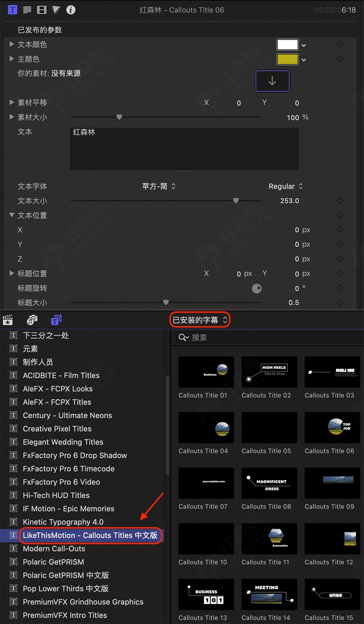Add keyframe for Y position parameter
364x624 pixels.
point(340,244)
